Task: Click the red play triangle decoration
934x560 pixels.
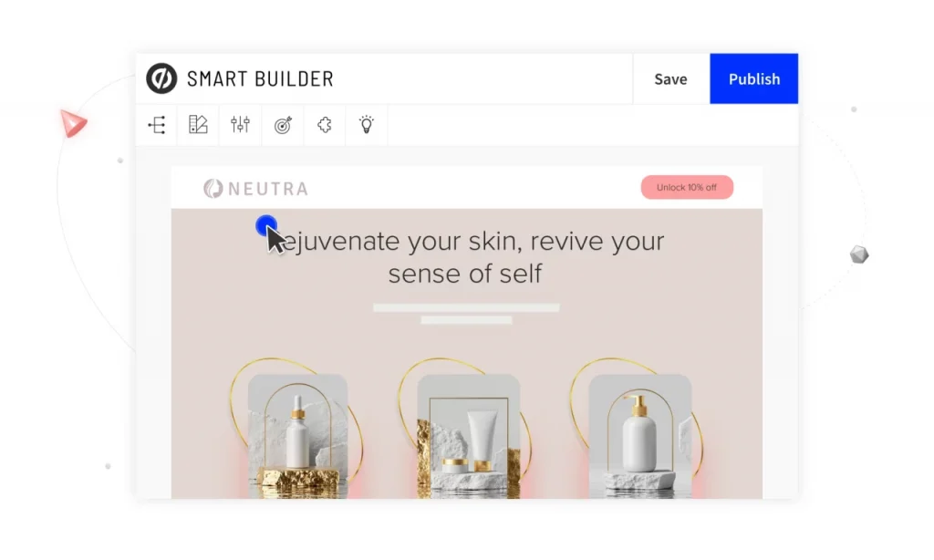Action: [73, 123]
